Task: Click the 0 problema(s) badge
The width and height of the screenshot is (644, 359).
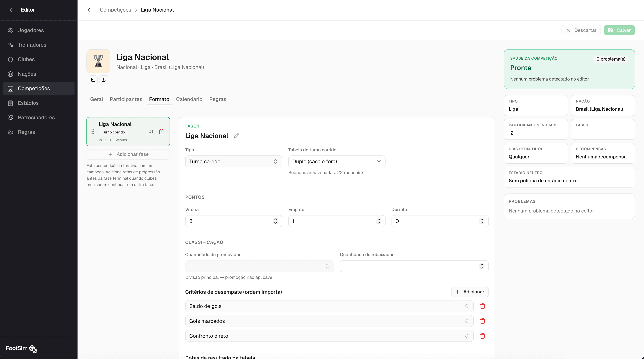Action: point(611,59)
